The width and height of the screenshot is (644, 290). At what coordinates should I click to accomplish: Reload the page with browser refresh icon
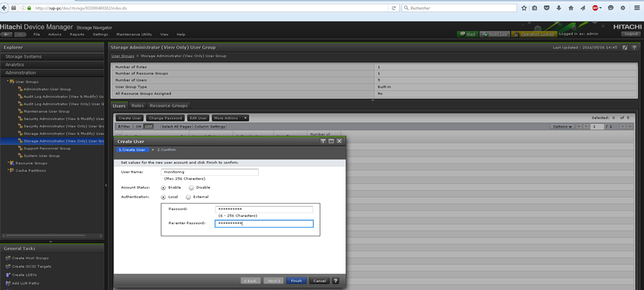click(x=393, y=8)
